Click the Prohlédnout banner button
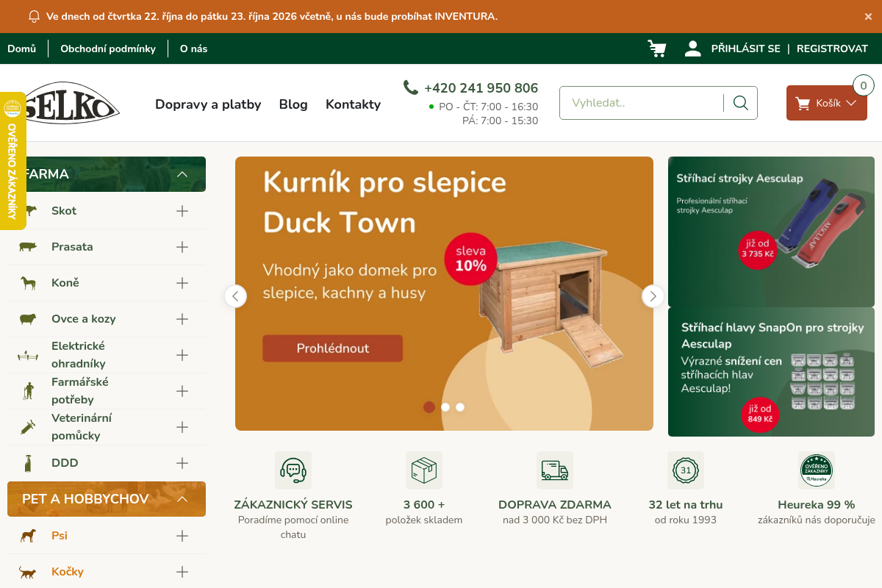Screen dimensions: 882x588 click(x=333, y=348)
